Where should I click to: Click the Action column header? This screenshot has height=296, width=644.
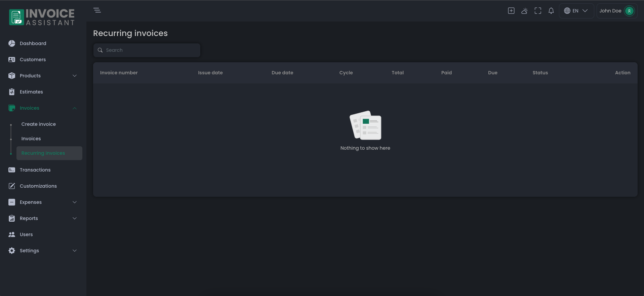pos(622,73)
